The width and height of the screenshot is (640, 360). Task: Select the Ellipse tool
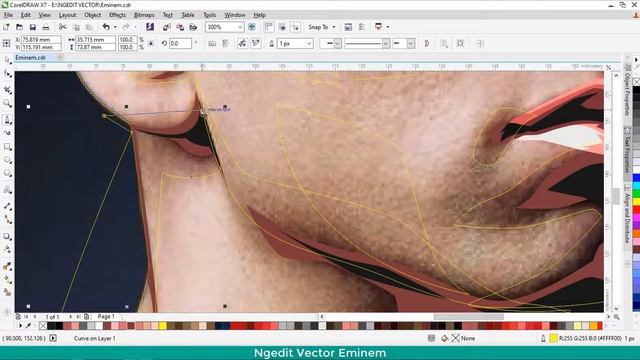7,160
